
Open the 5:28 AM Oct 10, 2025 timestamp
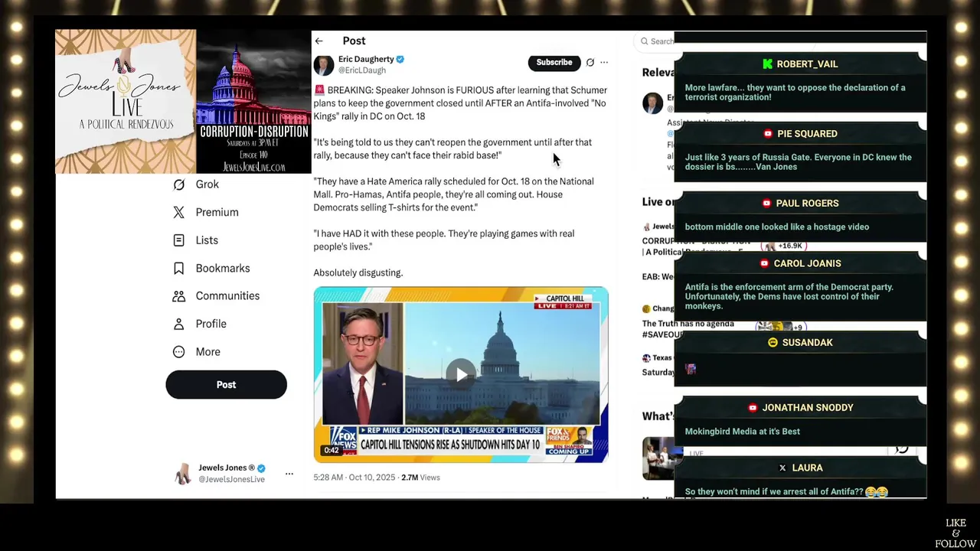tap(354, 478)
